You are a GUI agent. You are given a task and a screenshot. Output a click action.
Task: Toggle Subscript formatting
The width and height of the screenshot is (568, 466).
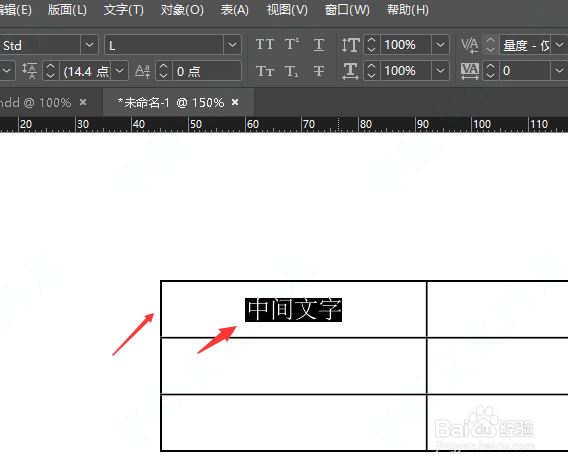pos(292,71)
